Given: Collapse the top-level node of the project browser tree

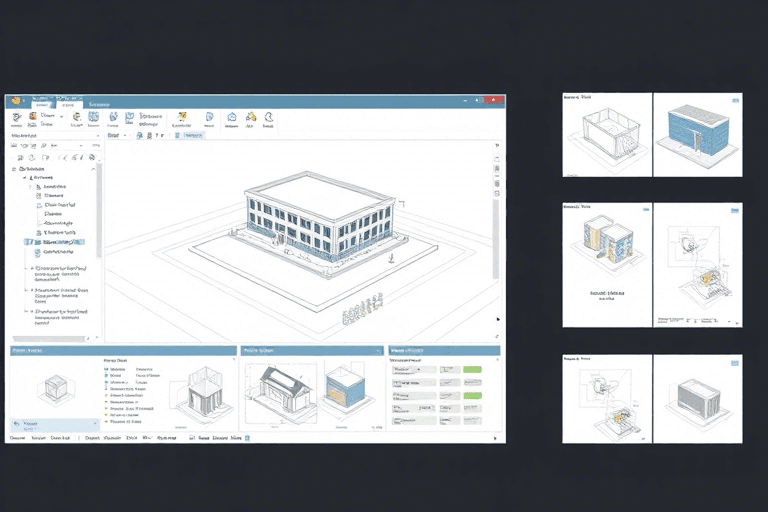Looking at the screenshot, I should coord(13,170).
